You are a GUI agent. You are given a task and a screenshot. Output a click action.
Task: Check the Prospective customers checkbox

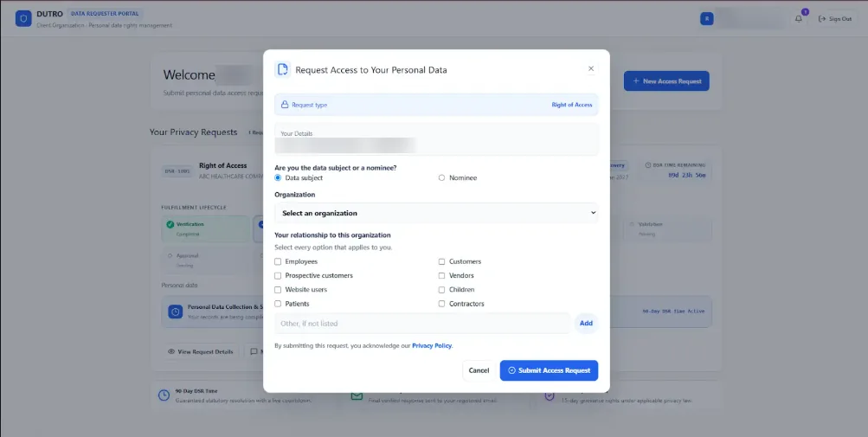tap(278, 275)
